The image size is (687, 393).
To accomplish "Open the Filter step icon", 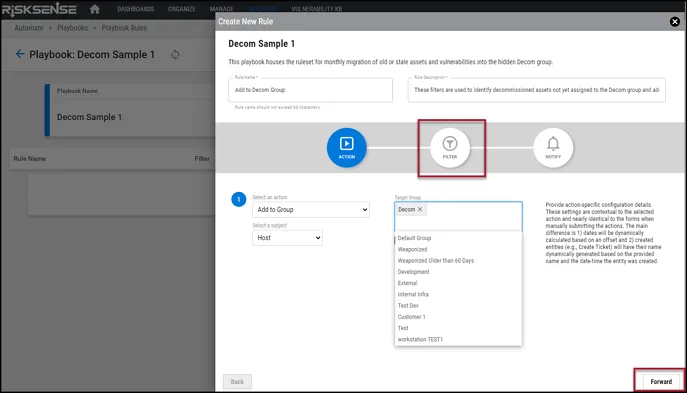I will click(450, 148).
